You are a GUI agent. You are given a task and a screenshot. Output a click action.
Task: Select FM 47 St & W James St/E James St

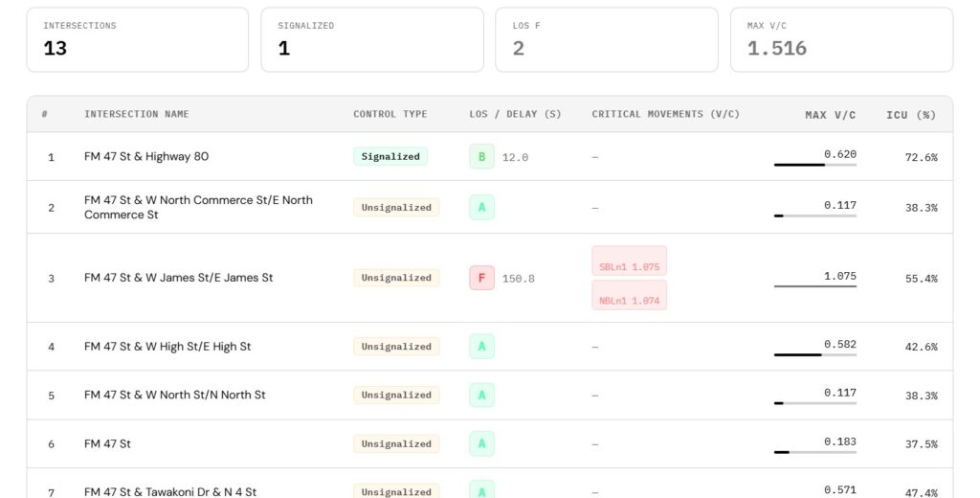click(179, 278)
